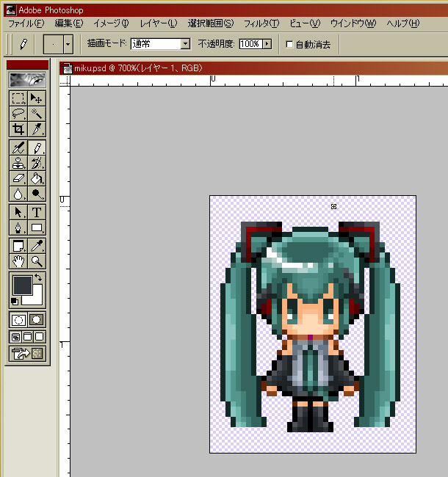This screenshot has width=448, height=477.
Task: Select the Clone Stamp tool
Action: pos(18,163)
